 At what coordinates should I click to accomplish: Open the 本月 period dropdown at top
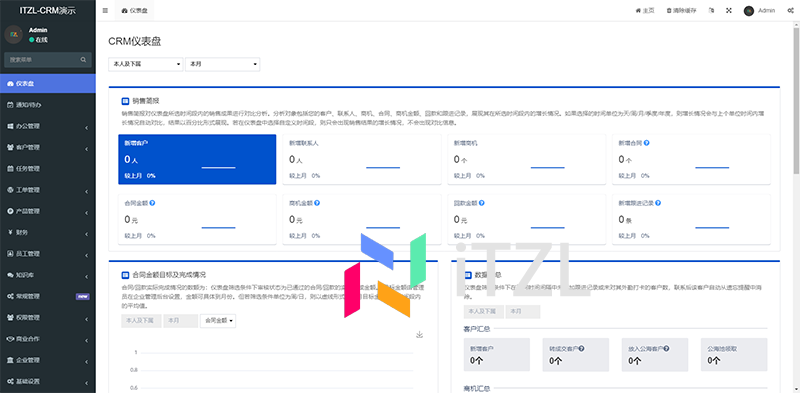pyautogui.click(x=222, y=64)
